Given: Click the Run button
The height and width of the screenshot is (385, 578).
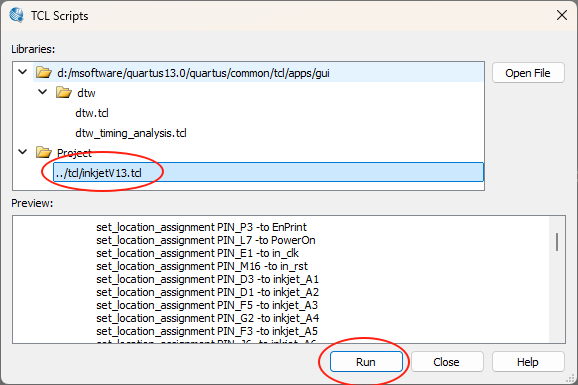Looking at the screenshot, I should point(366,362).
